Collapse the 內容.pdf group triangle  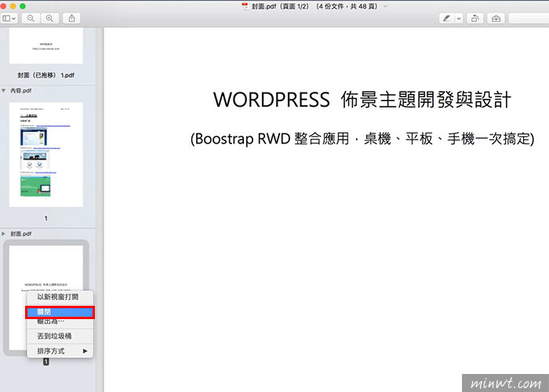click(3, 91)
